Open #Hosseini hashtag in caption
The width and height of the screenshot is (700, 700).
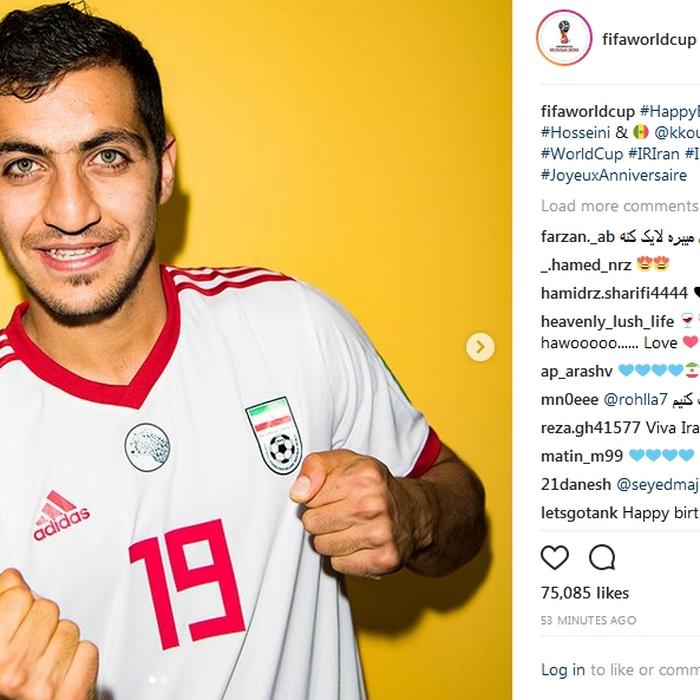point(575,132)
